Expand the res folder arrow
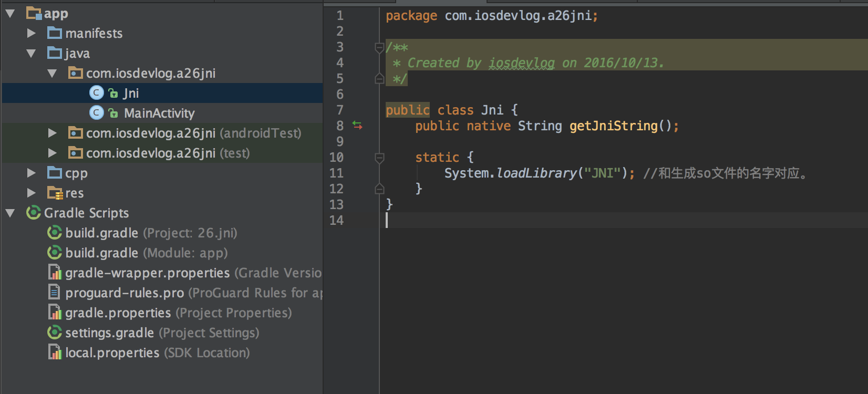The width and height of the screenshot is (868, 394). (32, 193)
